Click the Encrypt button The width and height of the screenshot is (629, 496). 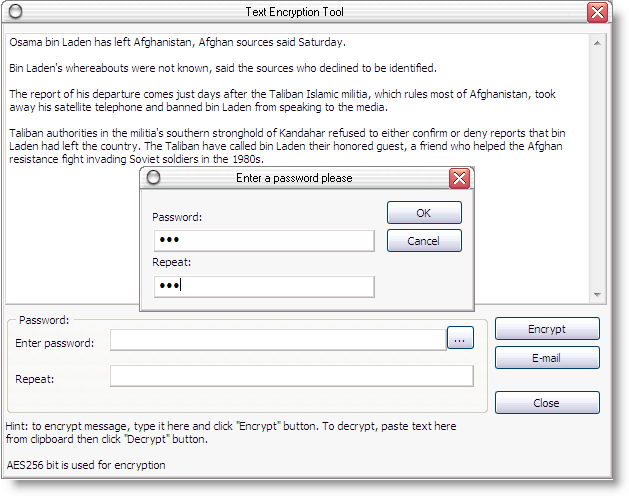pos(547,329)
